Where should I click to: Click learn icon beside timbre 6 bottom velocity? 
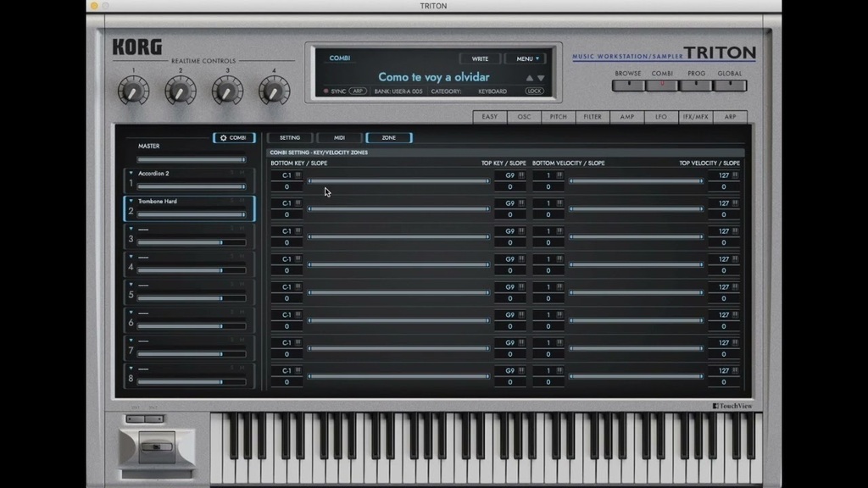click(559, 315)
